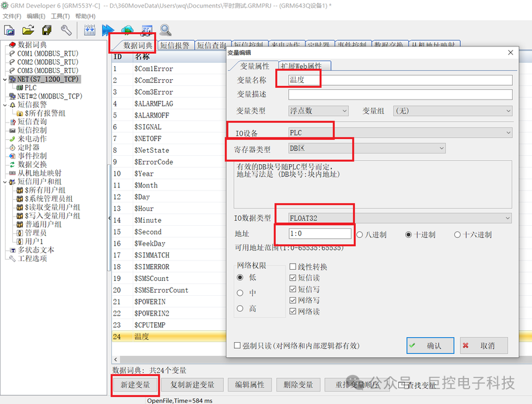Open the 寄存器类型 DB区 dropdown
This screenshot has height=404, width=532.
366,148
